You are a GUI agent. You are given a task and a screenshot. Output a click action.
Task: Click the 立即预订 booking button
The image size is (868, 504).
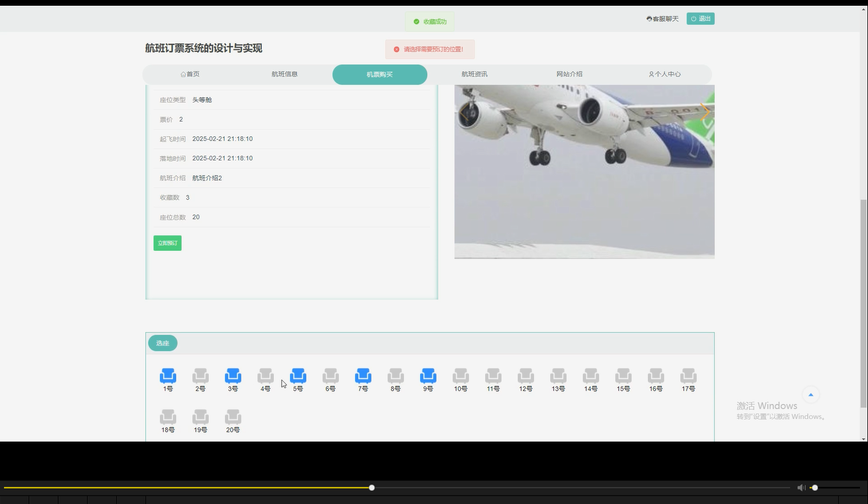tap(167, 243)
